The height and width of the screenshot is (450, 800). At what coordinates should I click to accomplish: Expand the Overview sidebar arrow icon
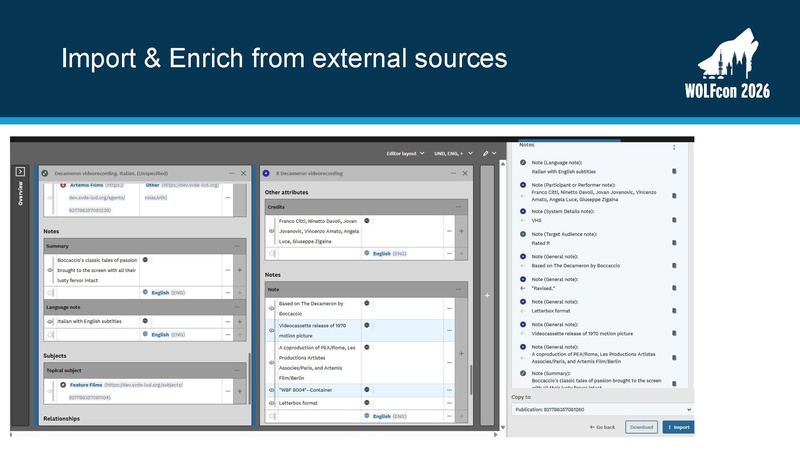point(20,171)
